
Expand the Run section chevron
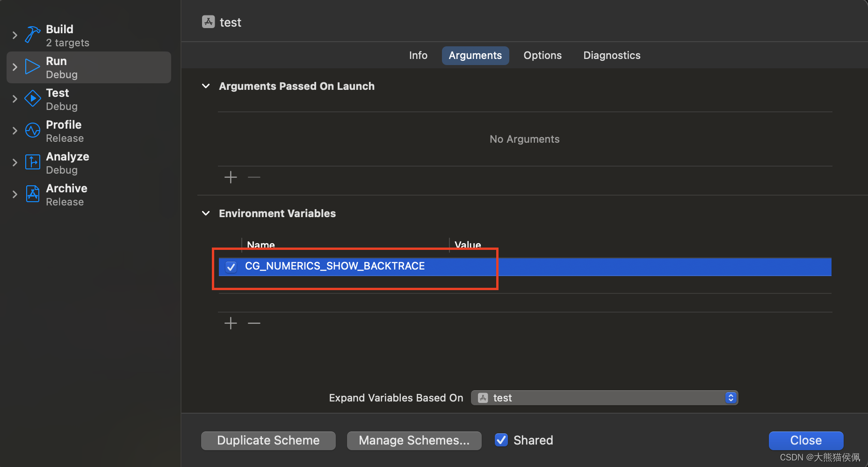(14, 67)
